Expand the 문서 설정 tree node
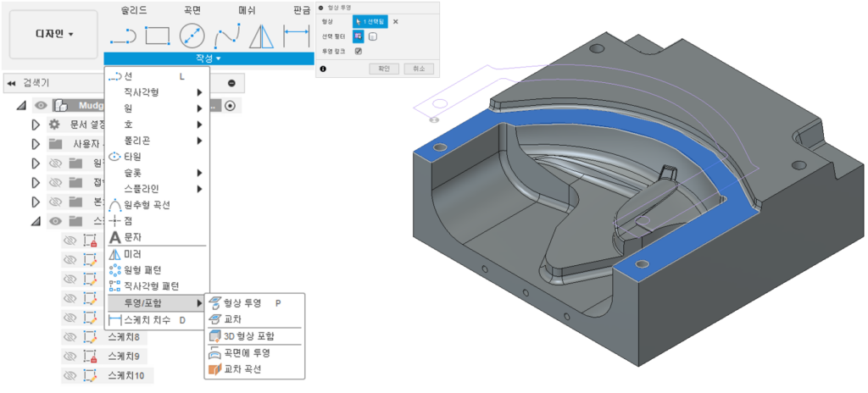 tap(36, 125)
